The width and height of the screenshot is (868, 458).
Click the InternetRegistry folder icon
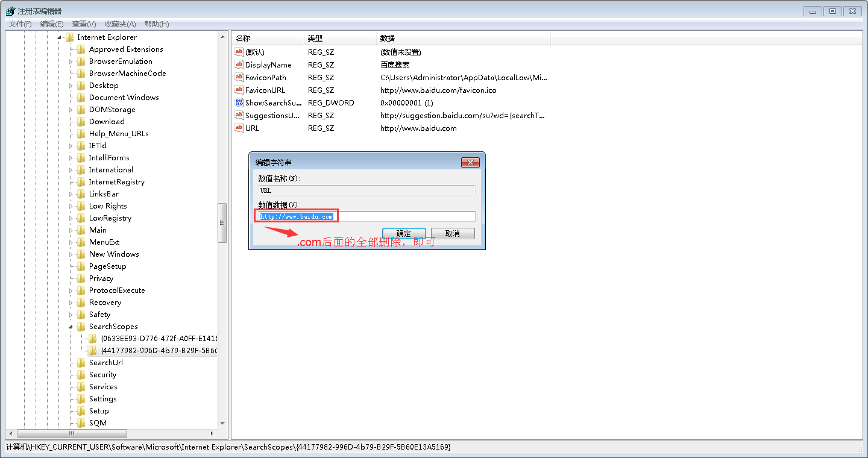tap(81, 182)
